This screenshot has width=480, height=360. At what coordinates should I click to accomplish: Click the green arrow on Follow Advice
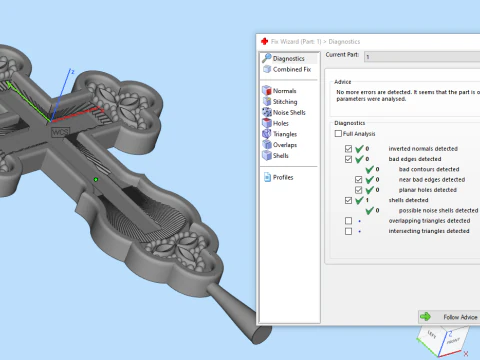click(x=425, y=317)
